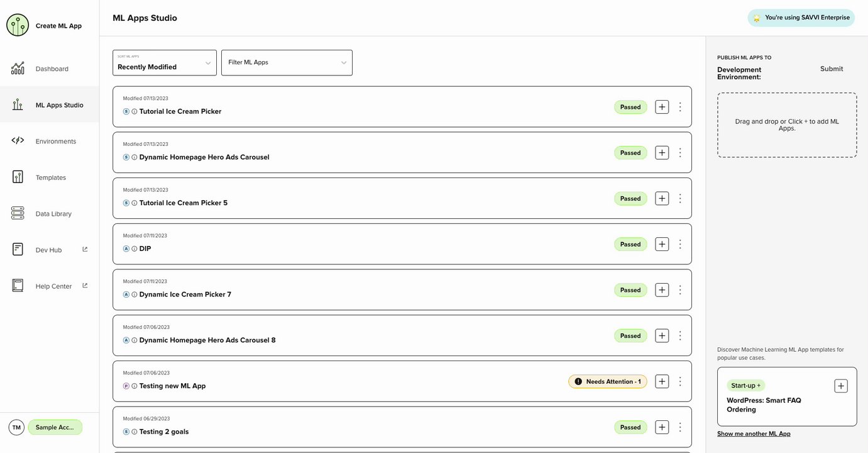Open the Filter ML Apps dropdown
The image size is (868, 453).
coord(287,63)
